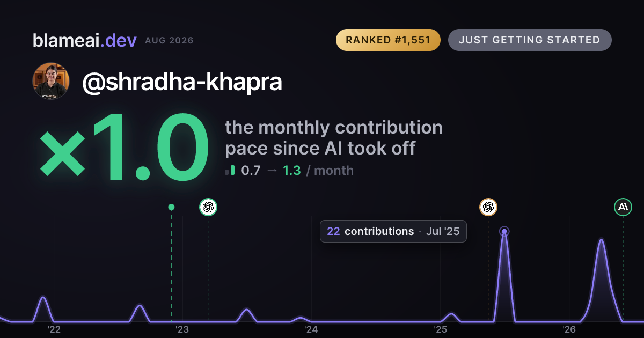Click the RANKED #1,551 badge
The width and height of the screenshot is (644, 338).
pos(388,40)
